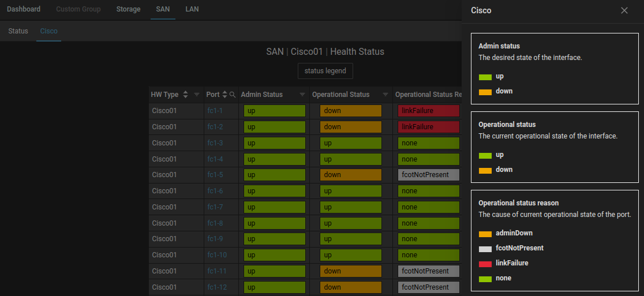The image size is (644, 296).
Task: Select the Custom Group tab
Action: pos(78,9)
